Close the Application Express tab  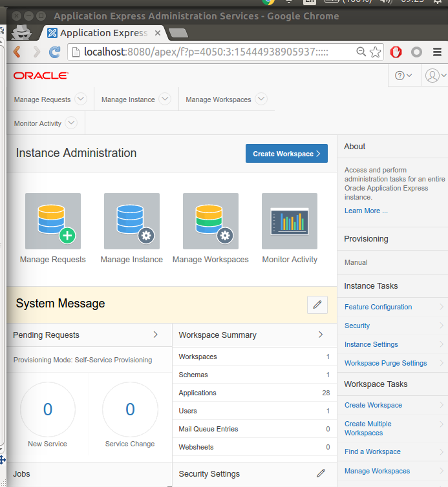click(x=158, y=33)
